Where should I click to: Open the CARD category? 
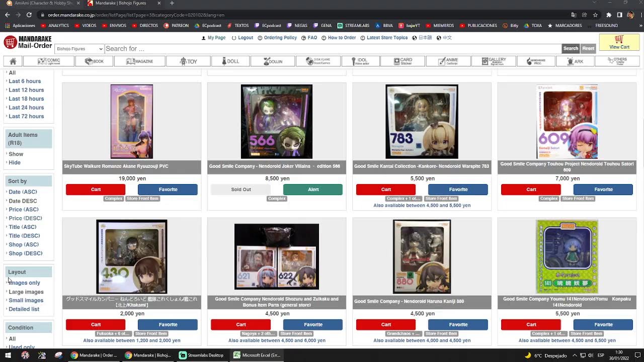click(403, 61)
